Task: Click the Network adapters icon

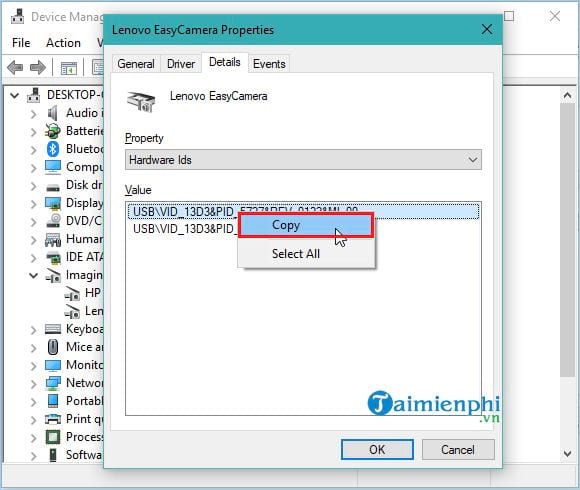Action: [x=53, y=383]
